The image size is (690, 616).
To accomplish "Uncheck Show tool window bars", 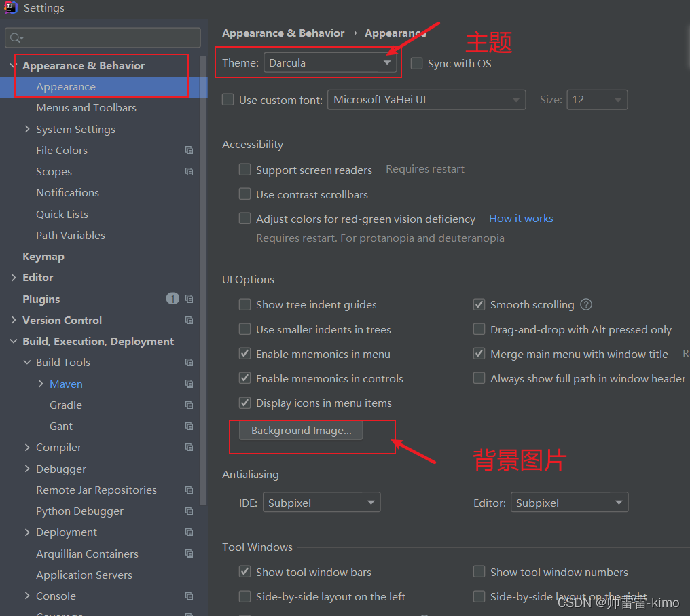I will tap(244, 572).
